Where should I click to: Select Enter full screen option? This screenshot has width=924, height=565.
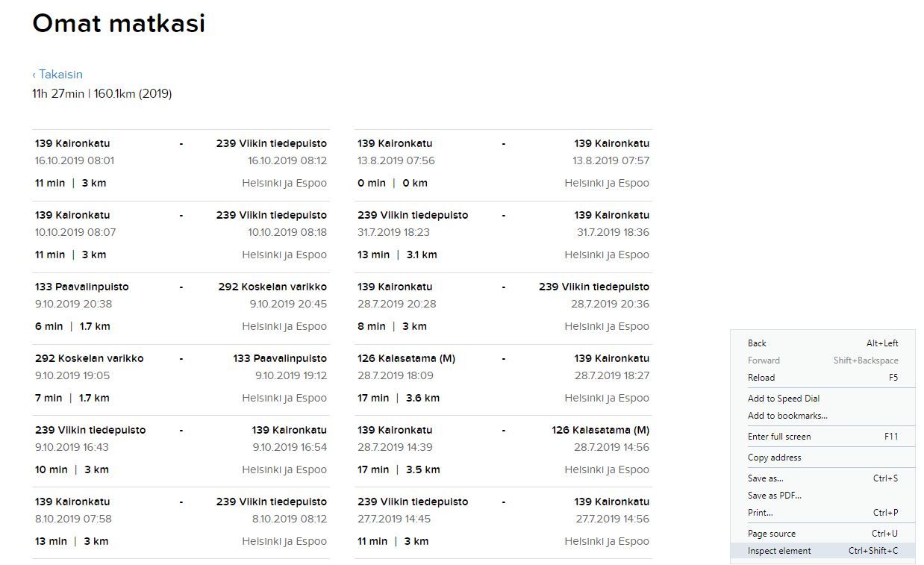(822, 437)
